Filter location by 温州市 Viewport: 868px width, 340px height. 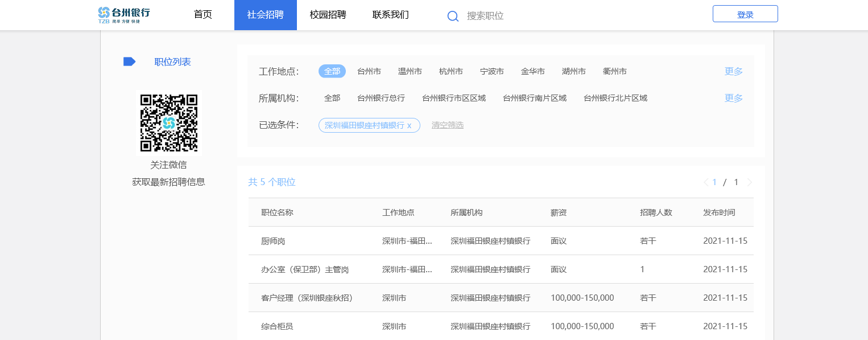click(x=410, y=71)
